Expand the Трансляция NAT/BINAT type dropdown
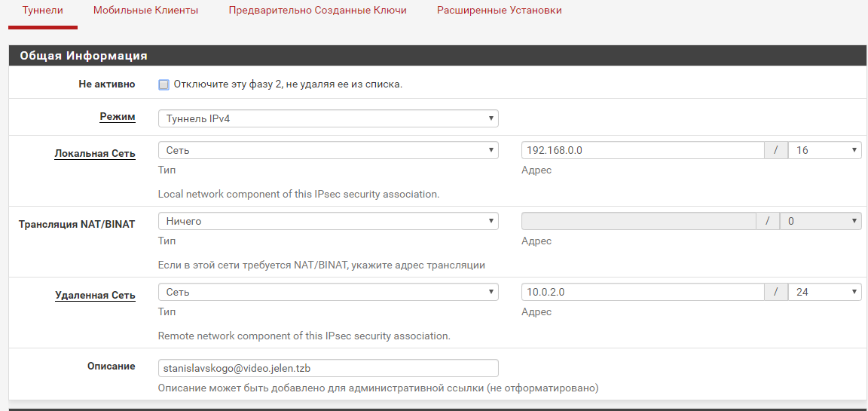Viewport: 868px width, 411px height. click(329, 221)
